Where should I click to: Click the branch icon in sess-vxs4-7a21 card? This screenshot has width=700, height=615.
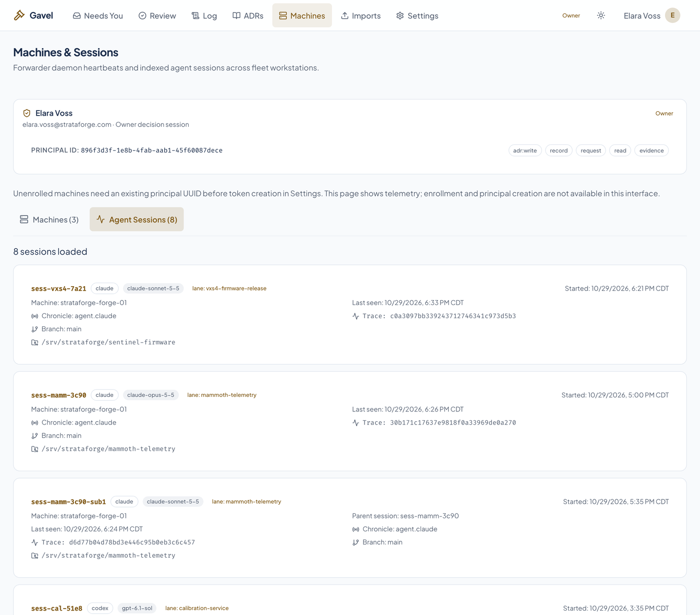[x=35, y=329]
